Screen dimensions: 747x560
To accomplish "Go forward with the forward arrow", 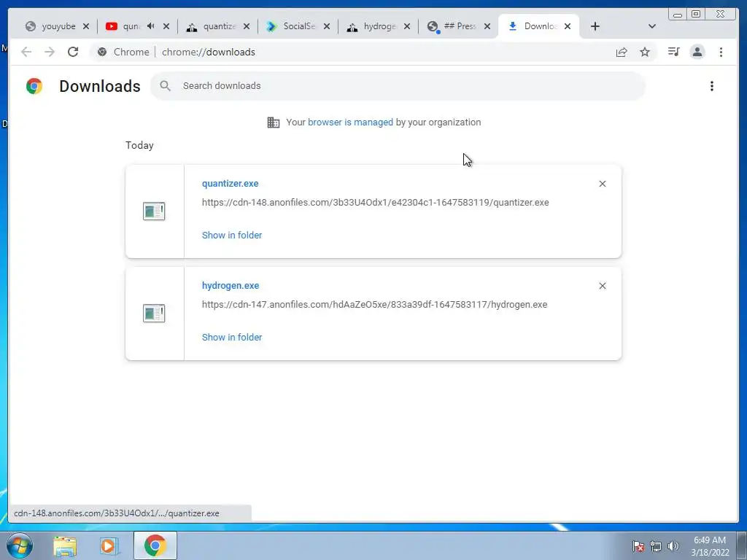I will [x=50, y=52].
